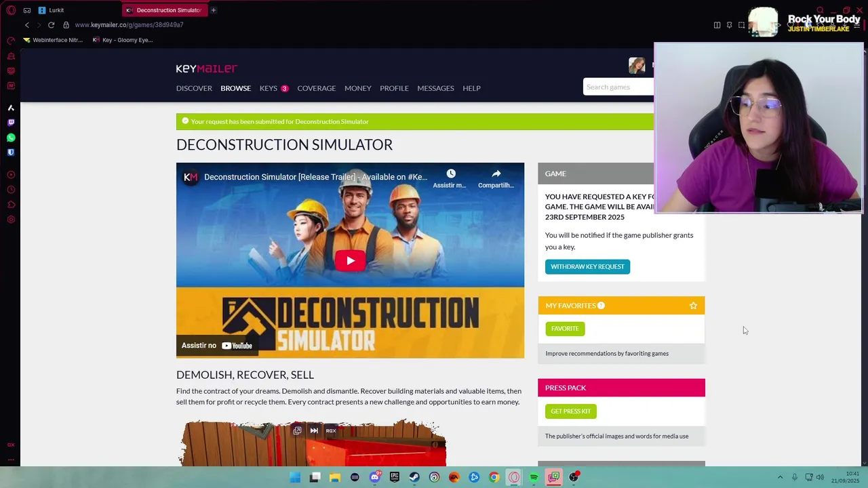Open the COVERAGE menu item
The image size is (868, 488).
316,88
